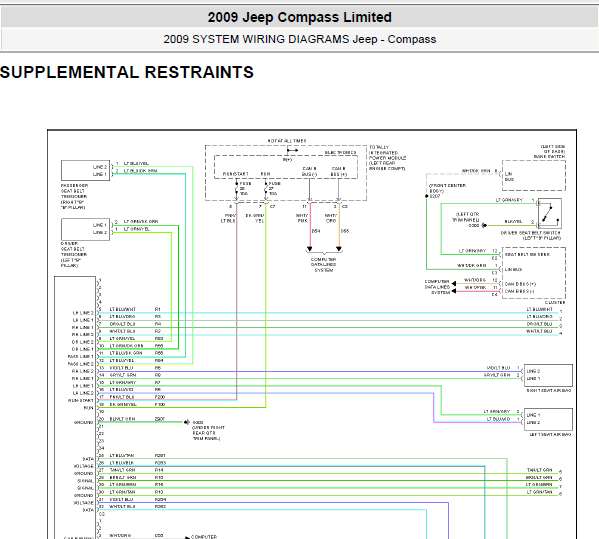
Task: Click the Fuse 27 10A symbol
Action: [x=266, y=189]
